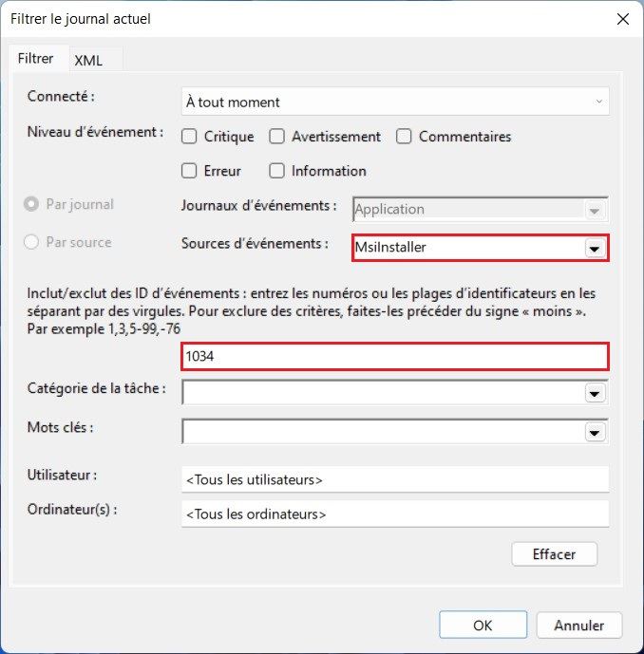The image size is (644, 654).
Task: Tick the Commentaires checkbox
Action: (x=404, y=137)
